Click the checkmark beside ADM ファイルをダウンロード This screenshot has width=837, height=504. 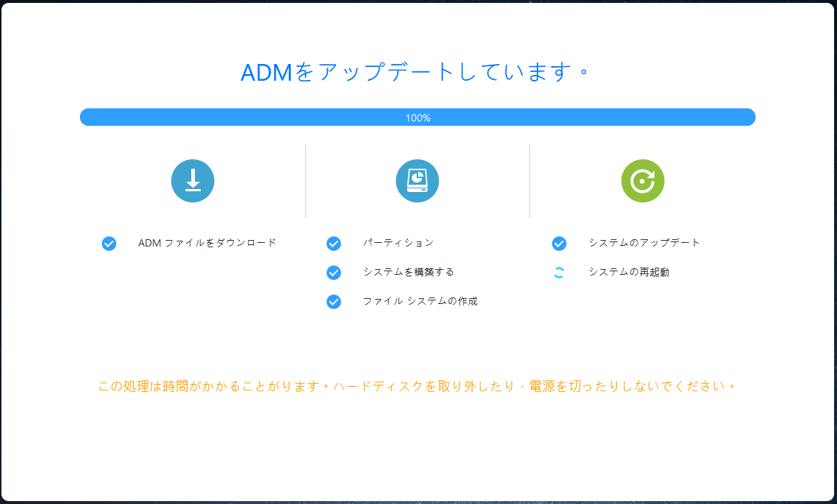(109, 244)
